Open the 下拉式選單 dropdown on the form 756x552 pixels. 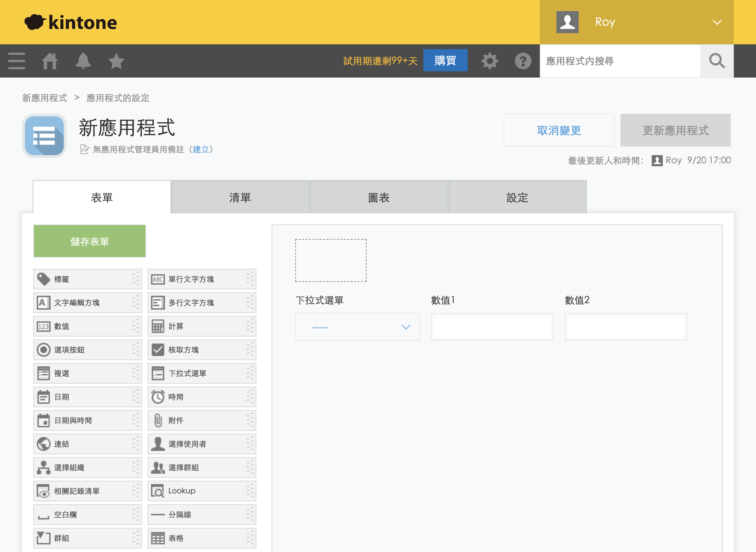pos(357,327)
